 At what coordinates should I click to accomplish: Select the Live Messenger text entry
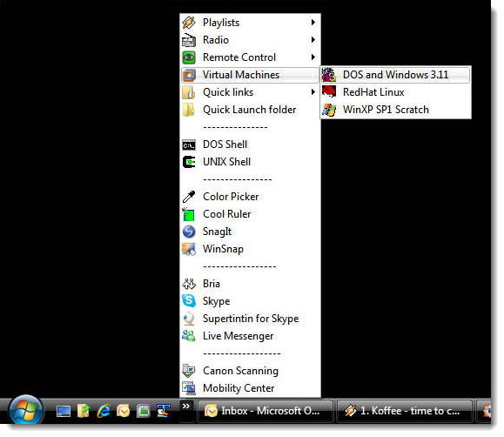pyautogui.click(x=239, y=336)
